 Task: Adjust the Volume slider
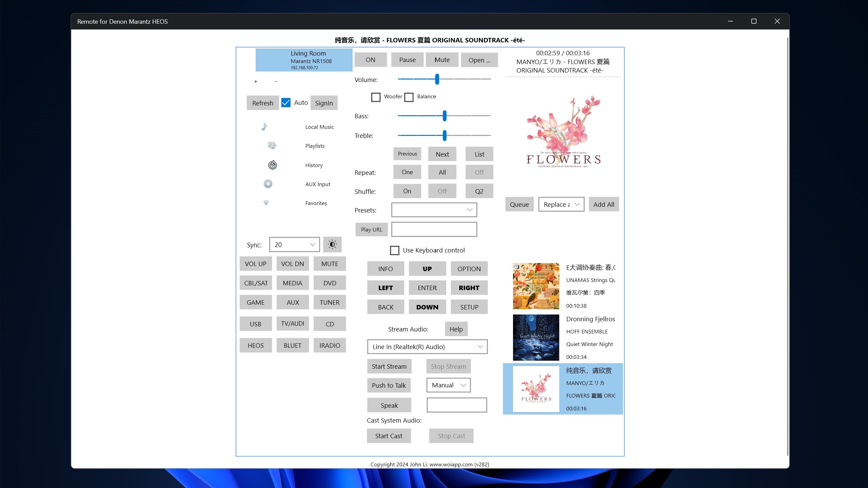tap(436, 79)
